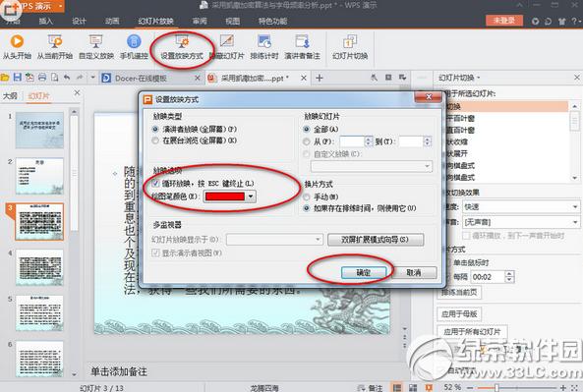
Task: Switch to the 审阅 ribbon tab
Action: (x=200, y=22)
